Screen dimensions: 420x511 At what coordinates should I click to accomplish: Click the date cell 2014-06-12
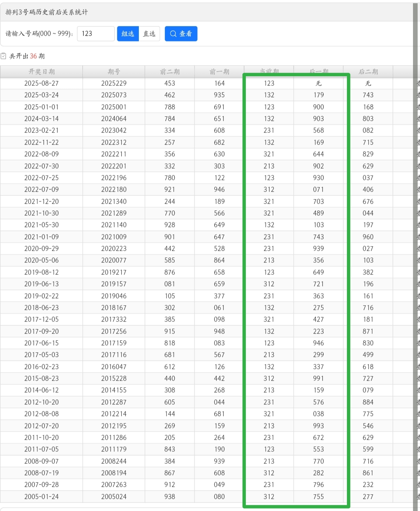coord(42,390)
